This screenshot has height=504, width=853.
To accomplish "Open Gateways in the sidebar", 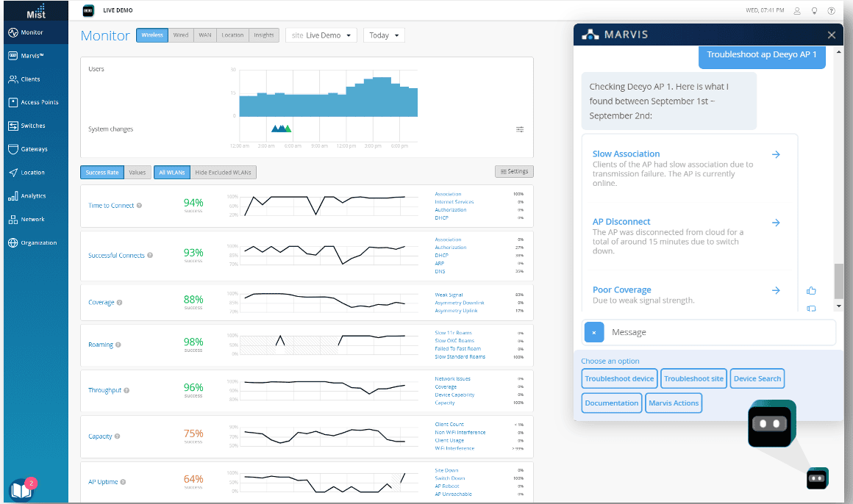I will point(36,149).
